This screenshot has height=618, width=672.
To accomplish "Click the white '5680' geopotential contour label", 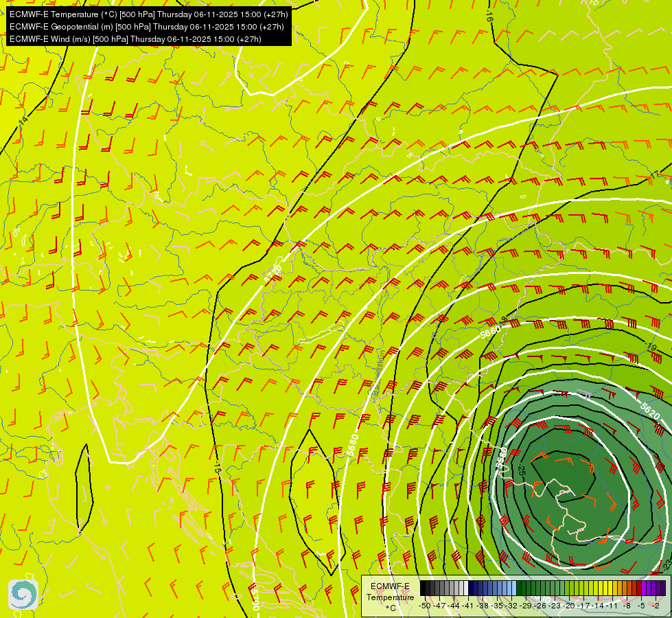I will pyautogui.click(x=353, y=445).
